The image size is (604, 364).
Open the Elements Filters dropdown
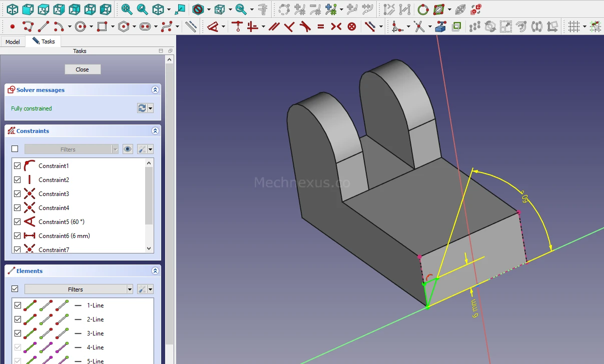(x=130, y=289)
